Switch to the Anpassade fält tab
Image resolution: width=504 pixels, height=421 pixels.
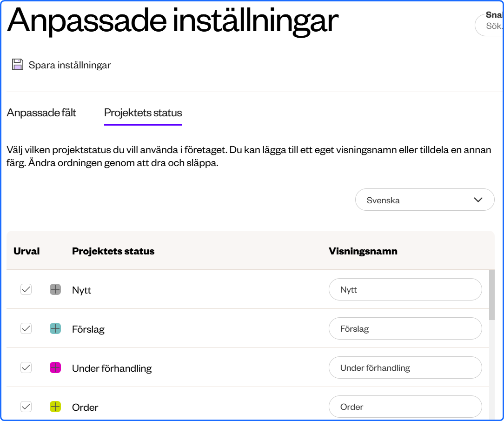[41, 113]
